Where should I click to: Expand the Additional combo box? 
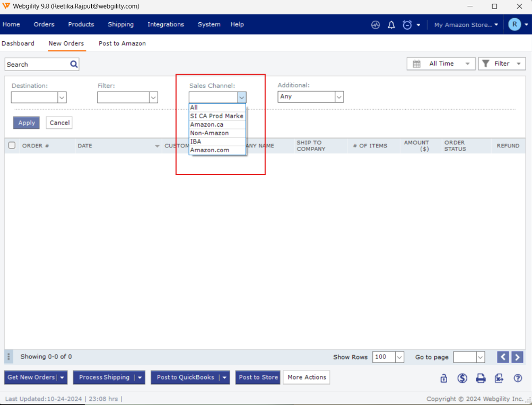click(x=339, y=97)
